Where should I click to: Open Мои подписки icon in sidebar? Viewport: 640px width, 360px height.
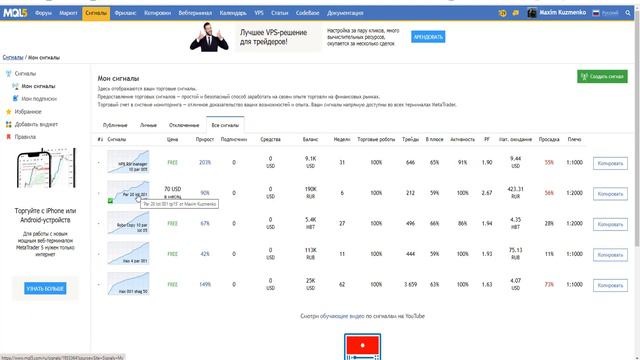pyautogui.click(x=16, y=99)
